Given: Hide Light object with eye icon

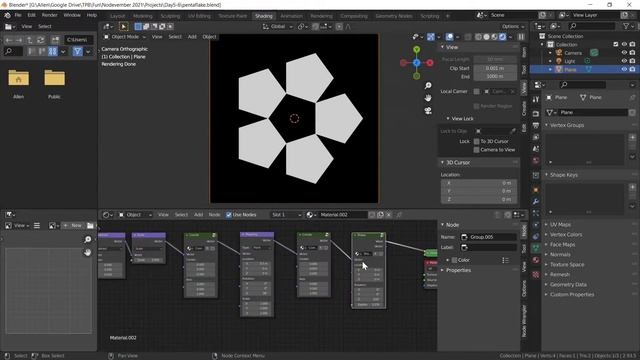Looking at the screenshot, I should point(624,61).
